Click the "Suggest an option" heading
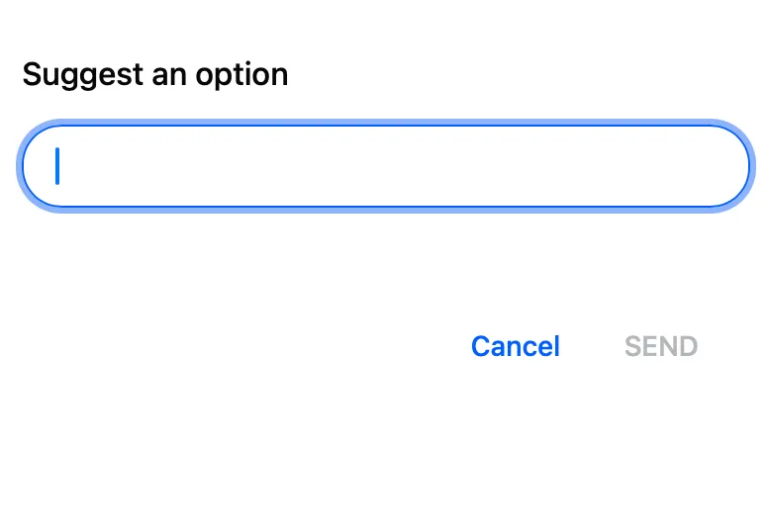This screenshot has width=768, height=532. pos(155,74)
